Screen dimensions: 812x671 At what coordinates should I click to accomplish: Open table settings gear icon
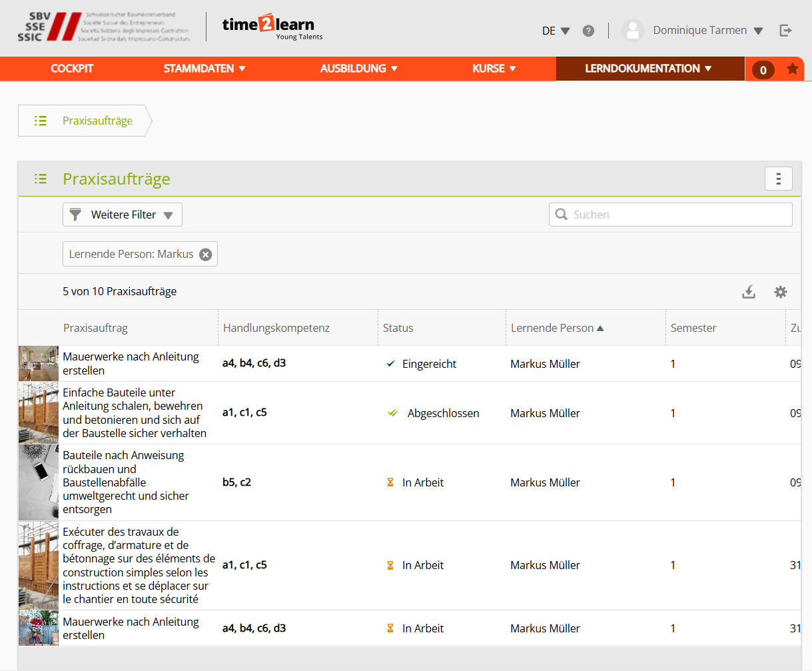780,292
